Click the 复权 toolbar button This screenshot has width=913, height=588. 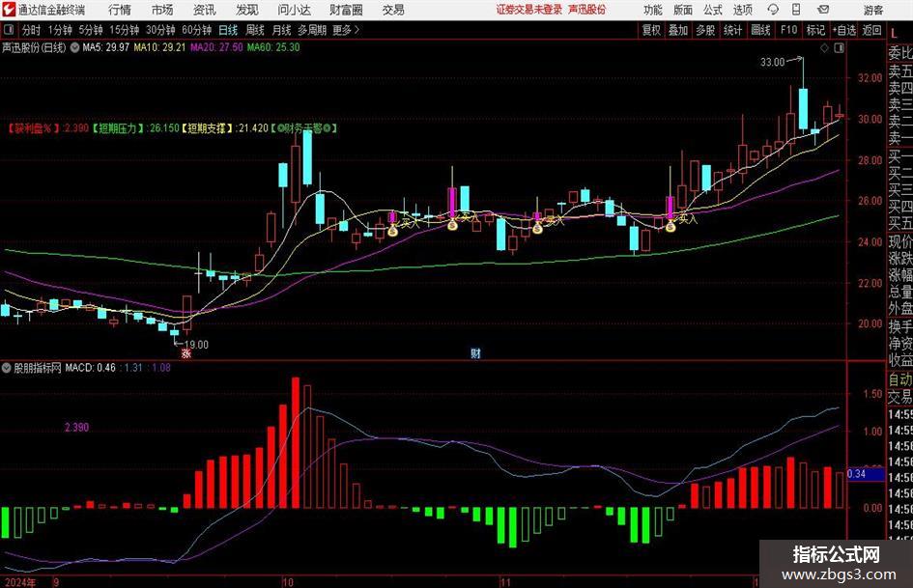pyautogui.click(x=651, y=30)
